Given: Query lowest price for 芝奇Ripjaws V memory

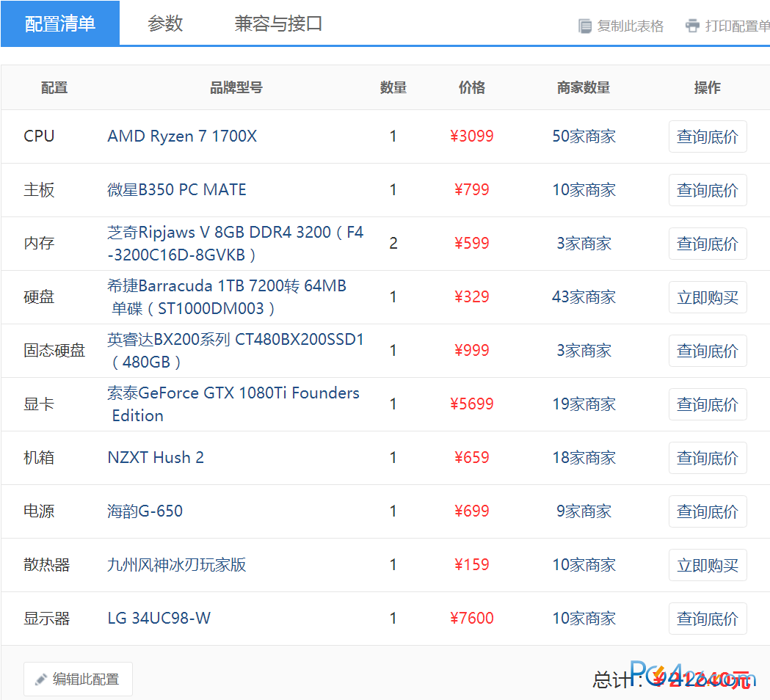Looking at the screenshot, I should point(708,244).
